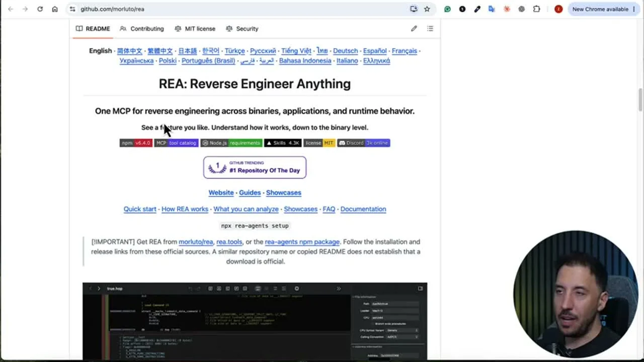
Task: Switch README to Українська
Action: coord(137,60)
